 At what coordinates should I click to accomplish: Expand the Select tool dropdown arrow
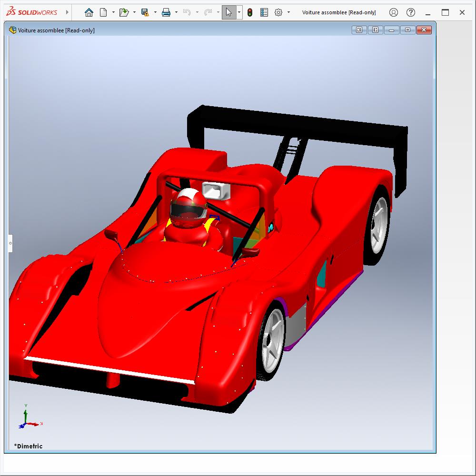click(x=239, y=12)
